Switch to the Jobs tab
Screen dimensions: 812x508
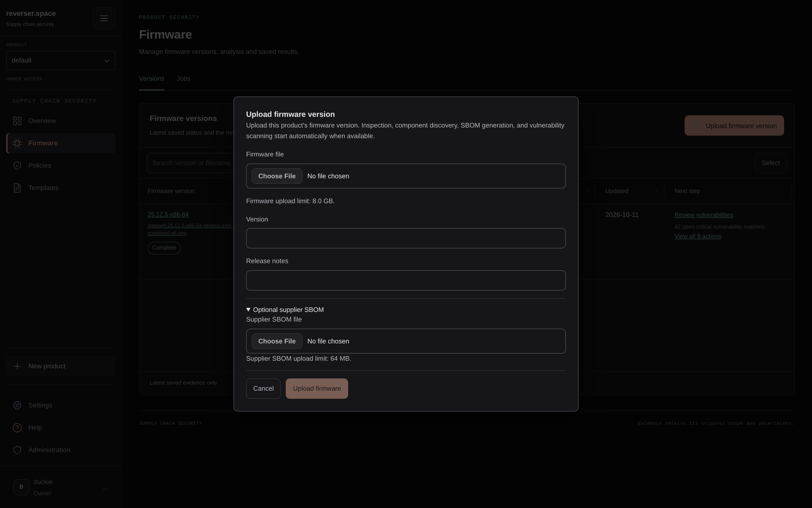183,79
